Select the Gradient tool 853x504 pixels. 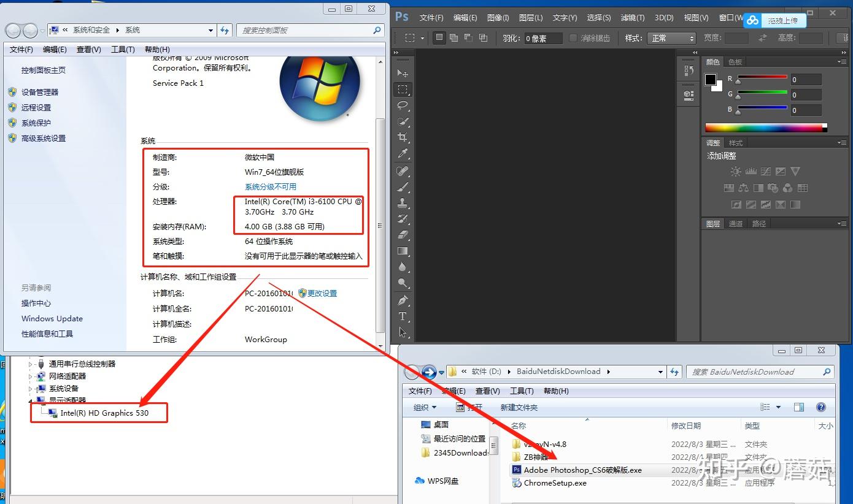point(403,251)
